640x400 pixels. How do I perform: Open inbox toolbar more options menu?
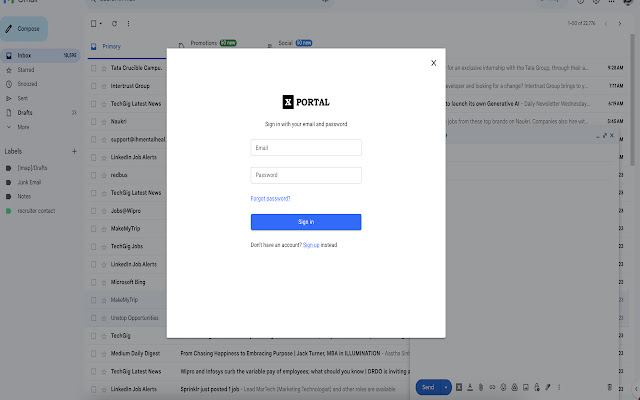[128, 24]
